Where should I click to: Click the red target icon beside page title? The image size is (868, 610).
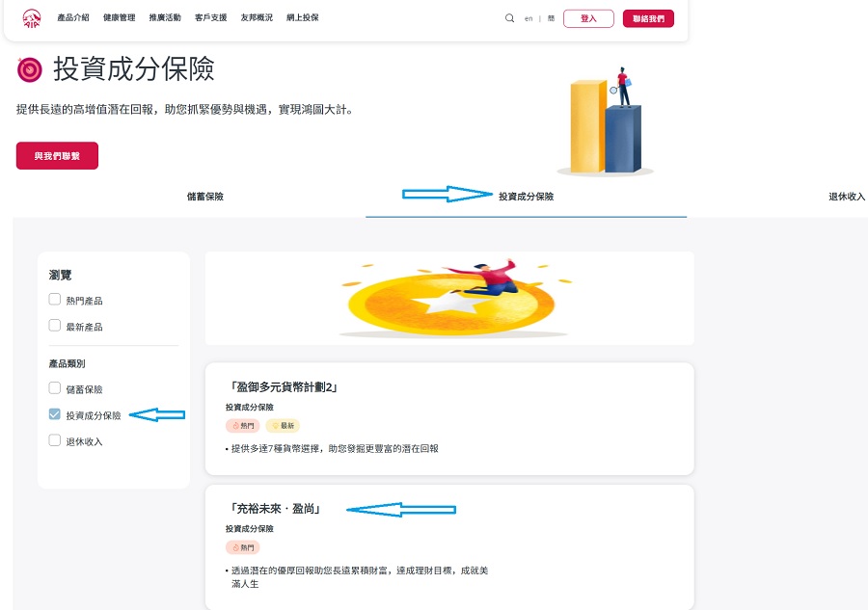[x=30, y=69]
